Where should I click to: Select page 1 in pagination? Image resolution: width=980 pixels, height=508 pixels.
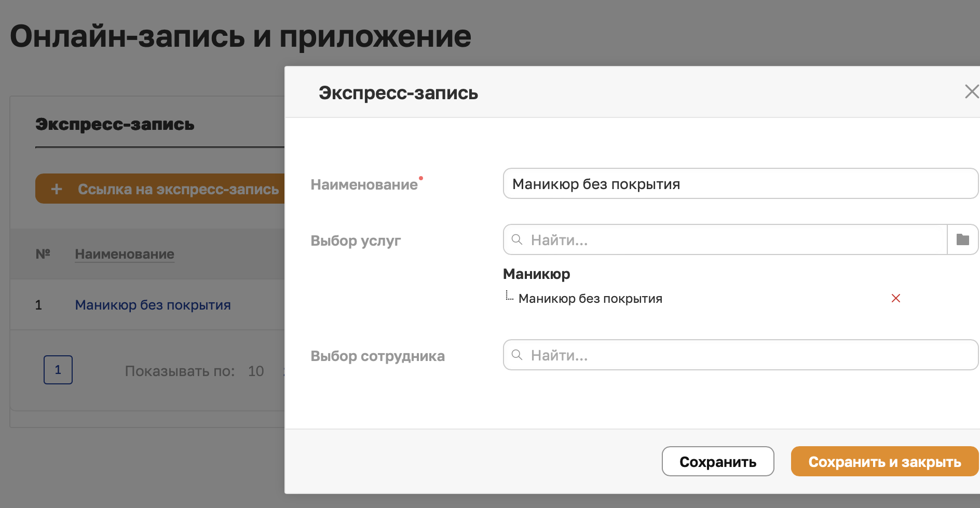click(x=58, y=370)
